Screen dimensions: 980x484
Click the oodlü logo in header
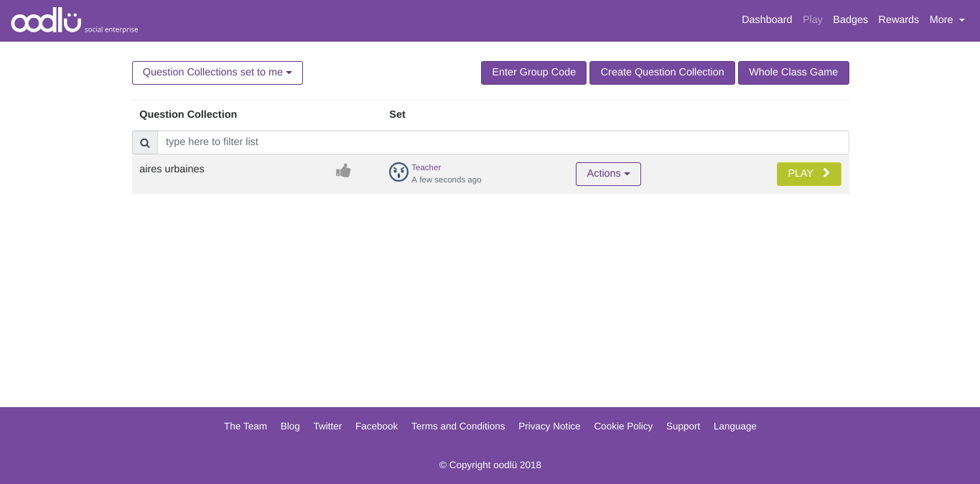[x=74, y=20]
